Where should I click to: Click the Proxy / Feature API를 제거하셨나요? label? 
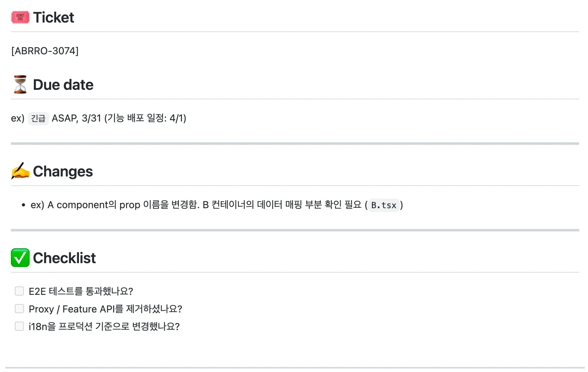point(105,309)
